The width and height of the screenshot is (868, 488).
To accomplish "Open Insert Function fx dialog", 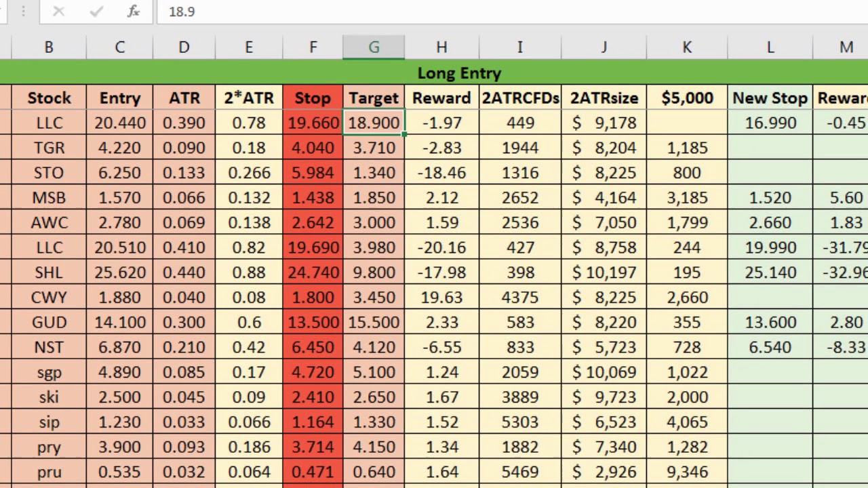I will [134, 12].
